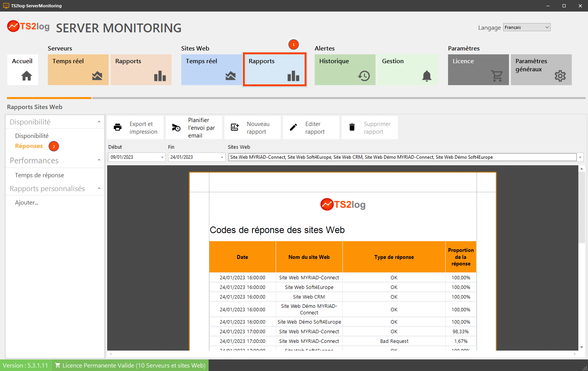Open Paramètres généraux gear icon
The image size is (588, 371).
(560, 76)
